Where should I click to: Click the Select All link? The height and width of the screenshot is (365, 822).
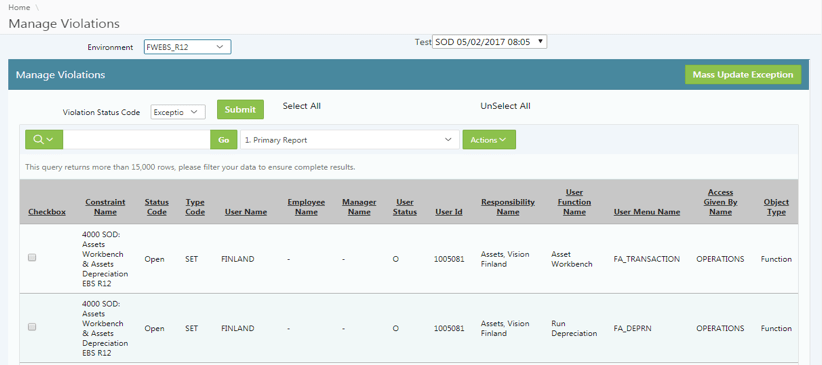(x=301, y=106)
